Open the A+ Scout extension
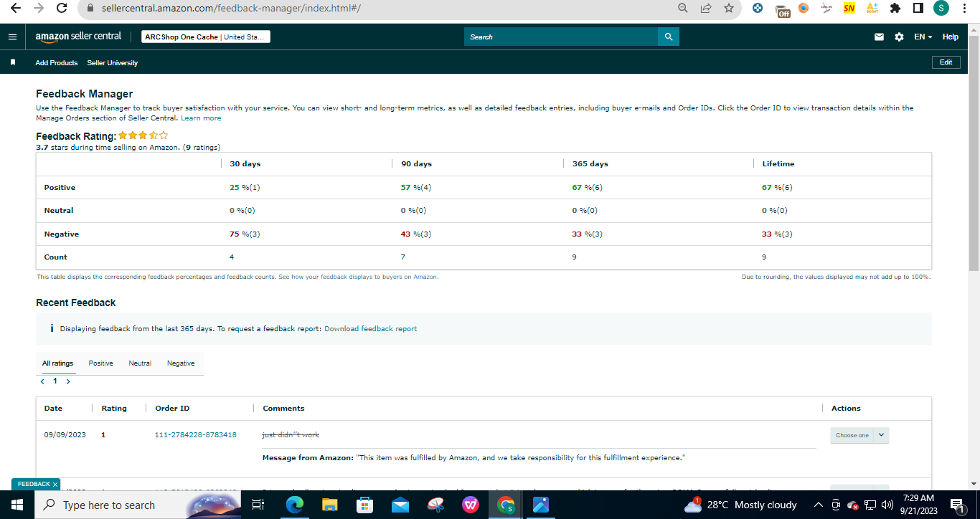 pyautogui.click(x=872, y=8)
